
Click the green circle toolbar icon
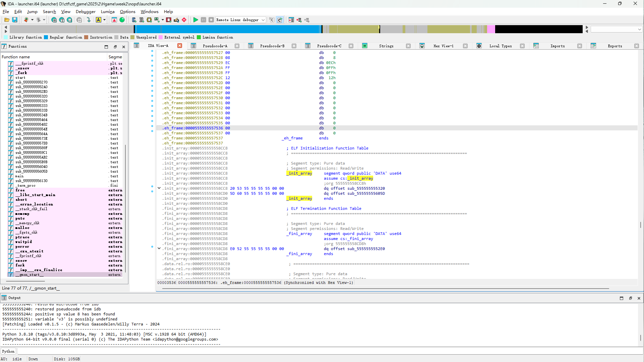[122, 20]
